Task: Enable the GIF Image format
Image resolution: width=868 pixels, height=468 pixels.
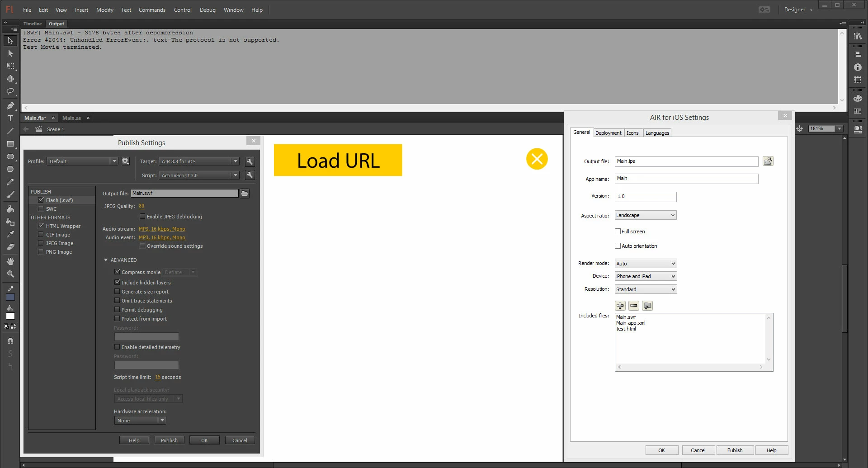Action: (41, 234)
